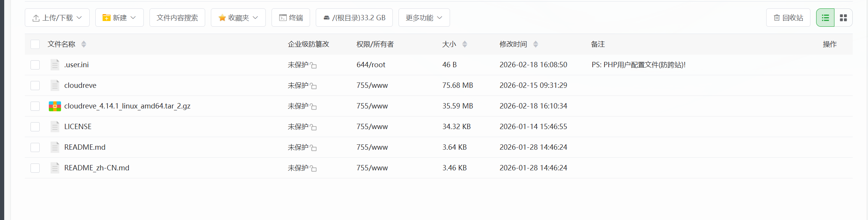
Task: Click 755/www permission in cloudreve row
Action: point(372,85)
